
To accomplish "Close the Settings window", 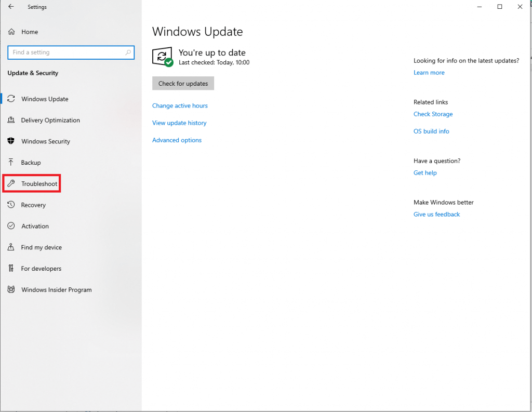I will (520, 7).
